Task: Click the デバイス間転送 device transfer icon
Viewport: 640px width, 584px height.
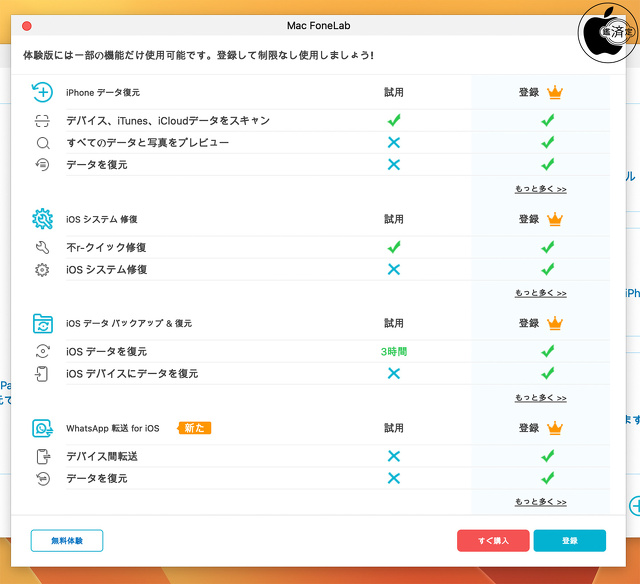Action: pos(42,456)
